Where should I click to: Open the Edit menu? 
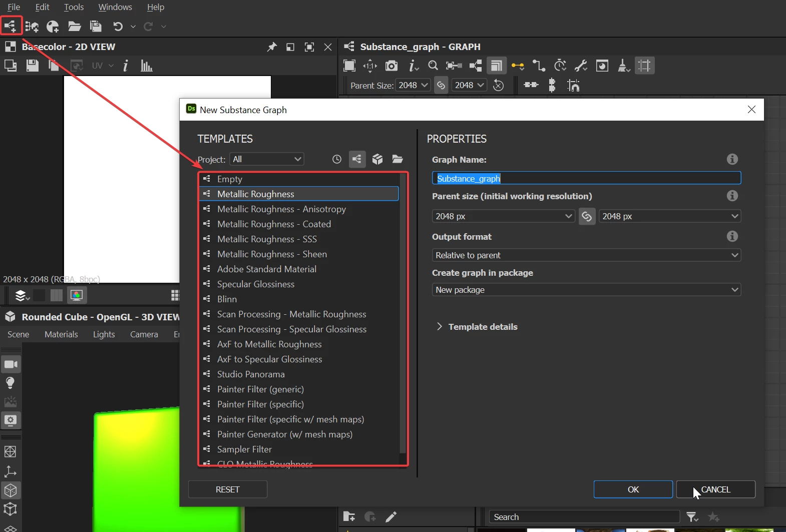[x=43, y=7]
